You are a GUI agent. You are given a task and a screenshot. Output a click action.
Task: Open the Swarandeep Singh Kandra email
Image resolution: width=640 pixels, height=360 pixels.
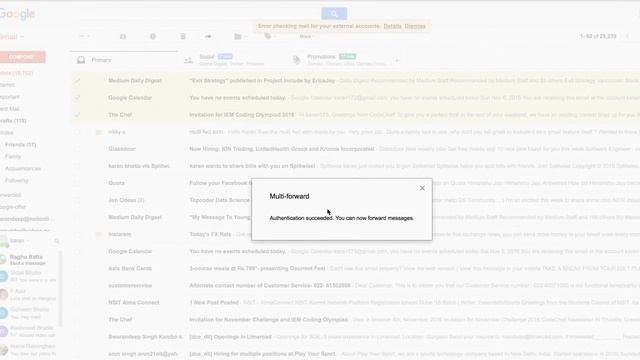pyautogui.click(x=354, y=337)
